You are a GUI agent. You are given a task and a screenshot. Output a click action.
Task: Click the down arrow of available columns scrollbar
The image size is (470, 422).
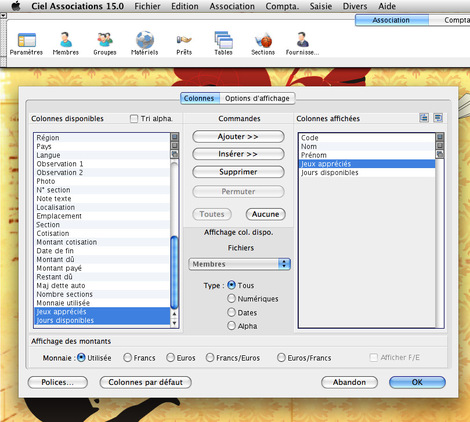point(174,323)
